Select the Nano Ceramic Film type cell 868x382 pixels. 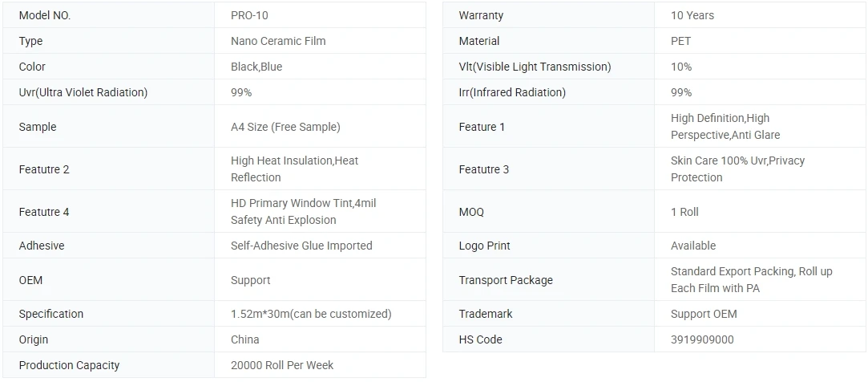[278, 41]
